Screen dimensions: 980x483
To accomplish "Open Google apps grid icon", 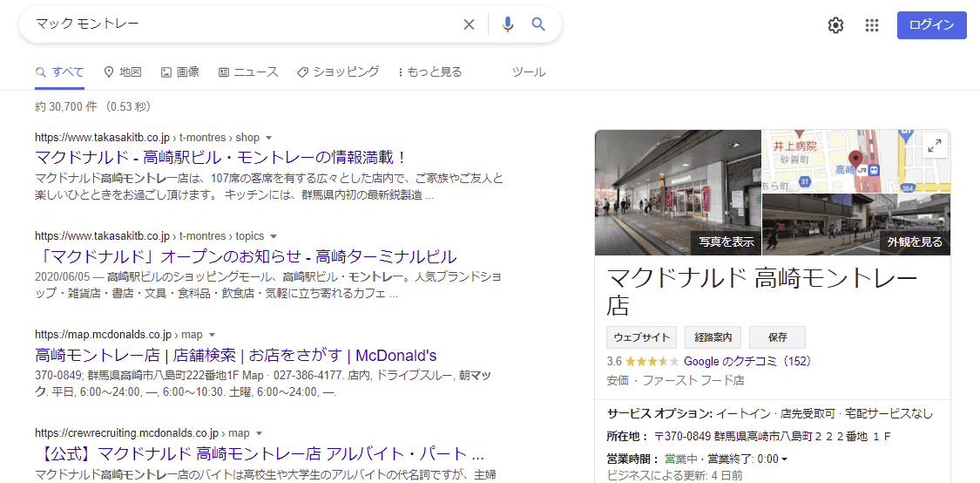I will click(872, 25).
